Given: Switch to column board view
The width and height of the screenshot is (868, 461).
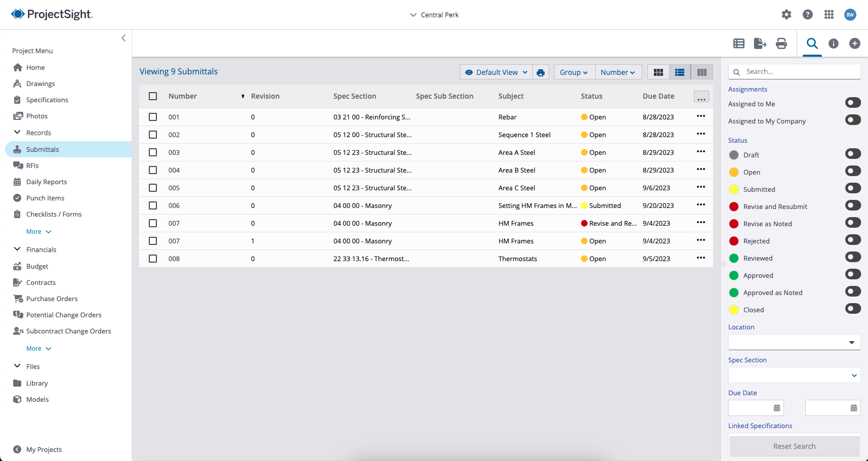Looking at the screenshot, I should point(702,72).
